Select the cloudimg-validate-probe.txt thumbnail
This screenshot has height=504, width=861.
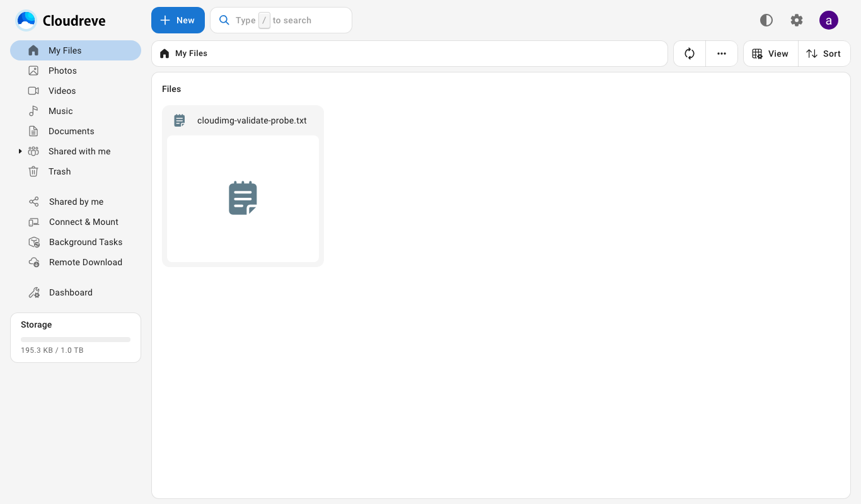tap(243, 198)
